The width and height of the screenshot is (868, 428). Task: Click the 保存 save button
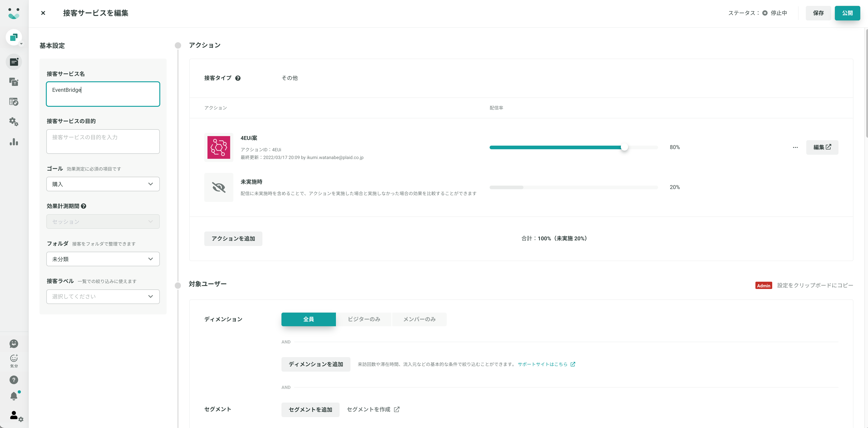point(818,13)
